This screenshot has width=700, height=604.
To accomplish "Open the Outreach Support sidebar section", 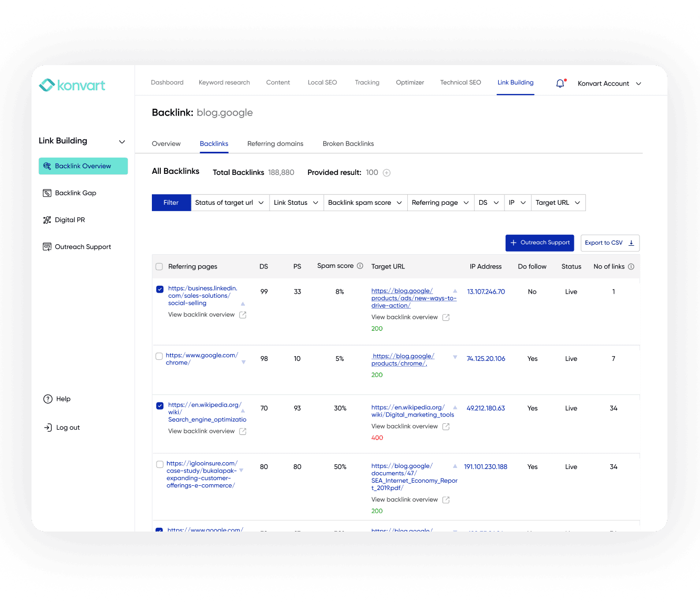I will [83, 246].
